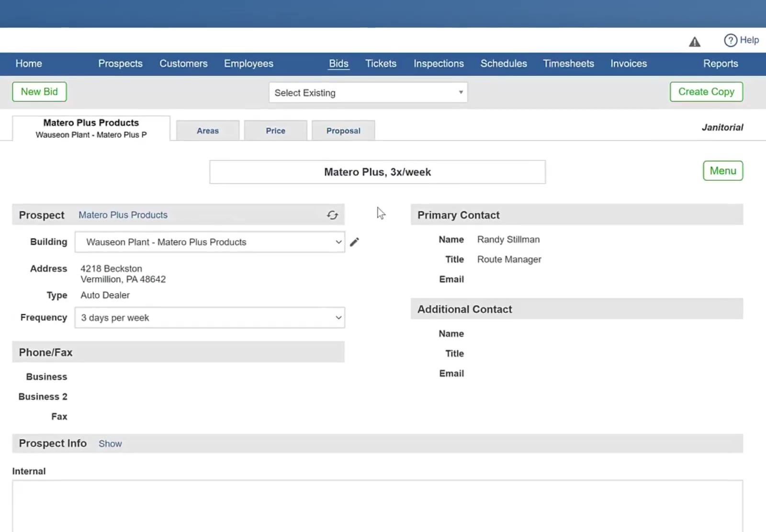This screenshot has width=766, height=532.
Task: Refresh the prospect with the sync icon
Action: click(332, 215)
